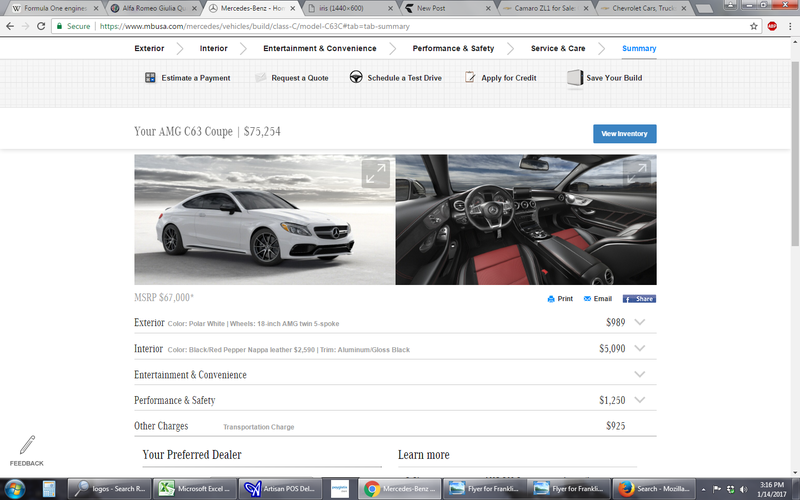
Task: Click the Request a Quote envelope icon
Action: (x=261, y=78)
